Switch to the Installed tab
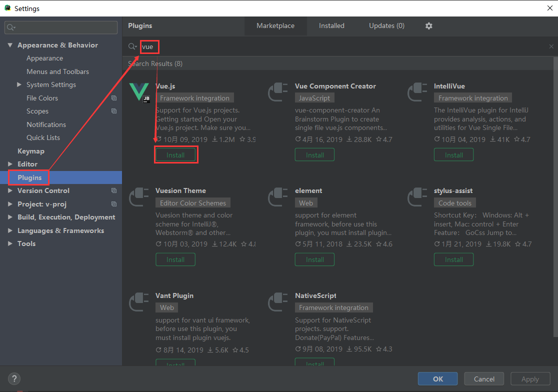Viewport: 558px width, 392px height. pos(331,25)
